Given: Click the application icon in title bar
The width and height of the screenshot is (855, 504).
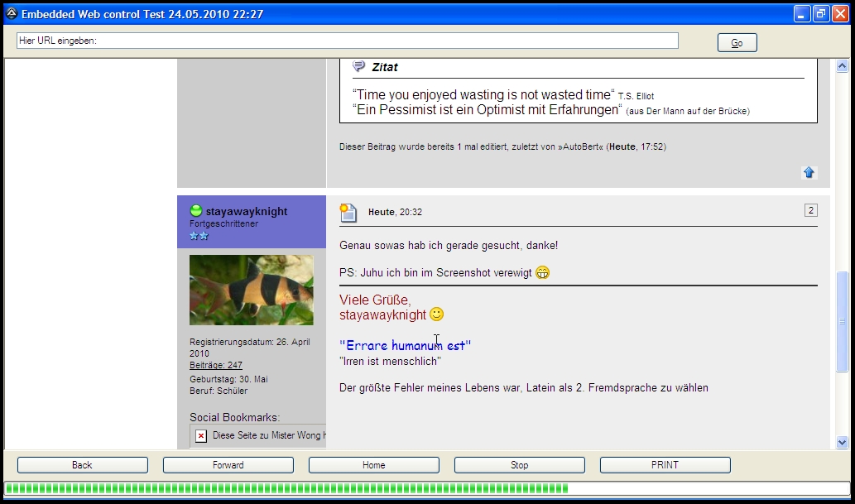Looking at the screenshot, I should point(11,13).
